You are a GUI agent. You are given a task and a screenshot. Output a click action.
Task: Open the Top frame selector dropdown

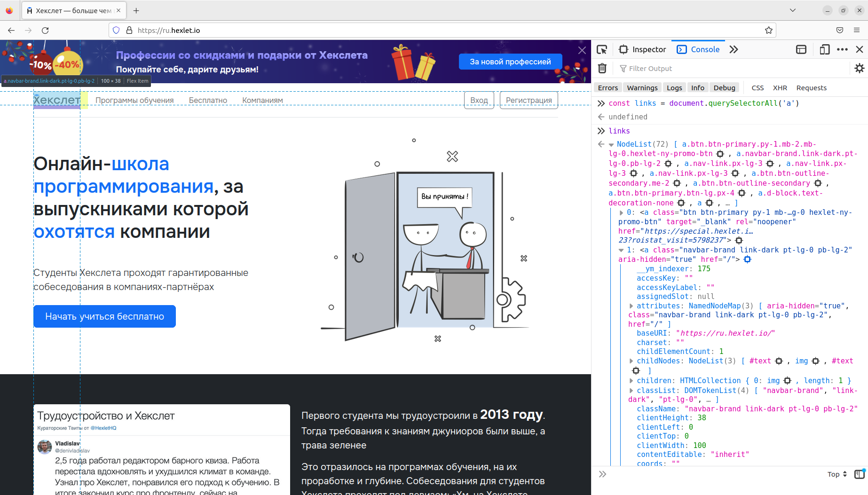836,474
